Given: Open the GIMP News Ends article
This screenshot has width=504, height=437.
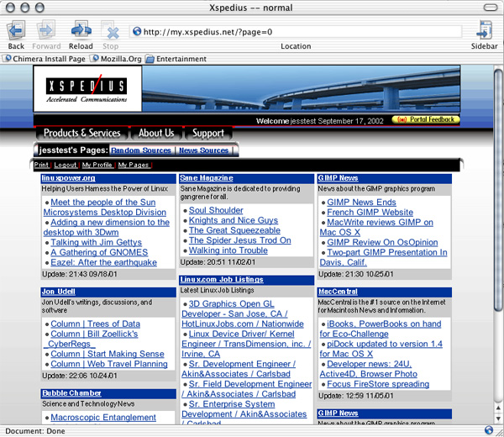Looking at the screenshot, I should [x=361, y=203].
